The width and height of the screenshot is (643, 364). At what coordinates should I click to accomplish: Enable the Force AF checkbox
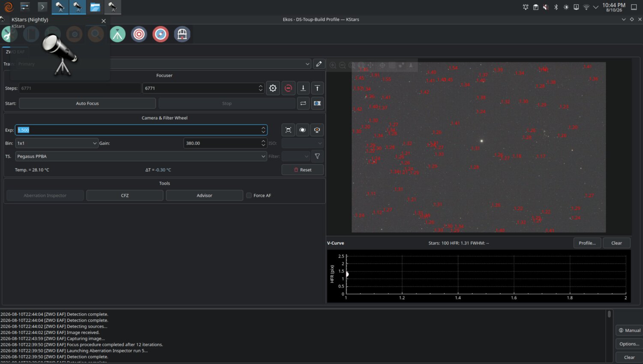coord(249,196)
